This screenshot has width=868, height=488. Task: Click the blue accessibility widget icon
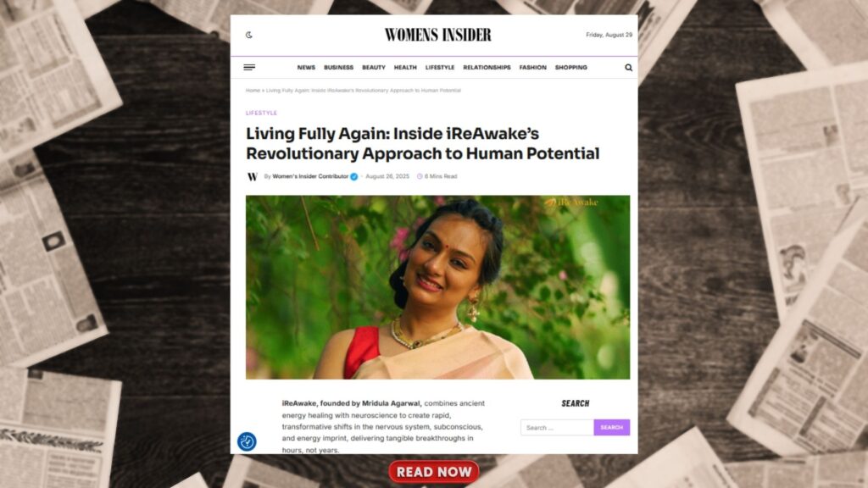tap(247, 441)
